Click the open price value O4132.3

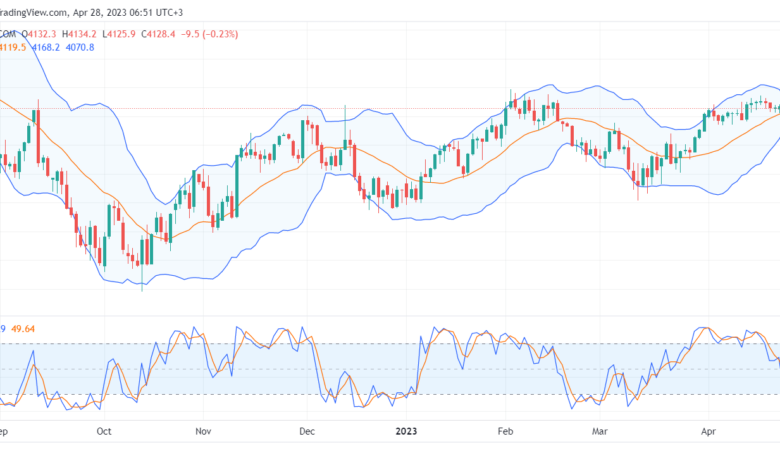[x=39, y=34]
